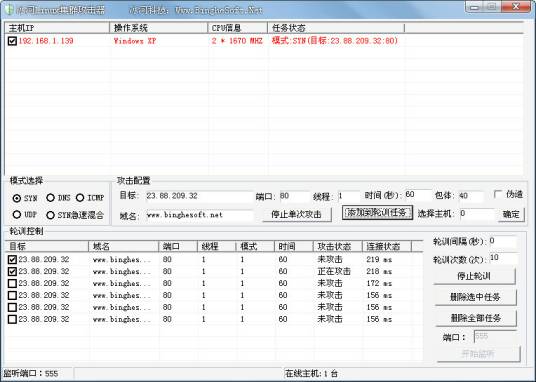Enable the 伪造 checkbox
This screenshot has width=536, height=382.
(x=498, y=194)
